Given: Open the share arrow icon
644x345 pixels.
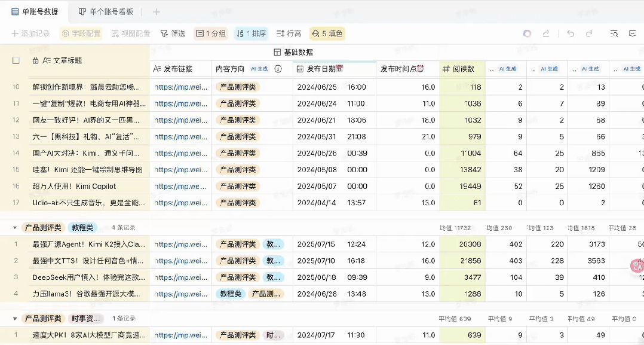Looking at the screenshot, I should (x=547, y=33).
